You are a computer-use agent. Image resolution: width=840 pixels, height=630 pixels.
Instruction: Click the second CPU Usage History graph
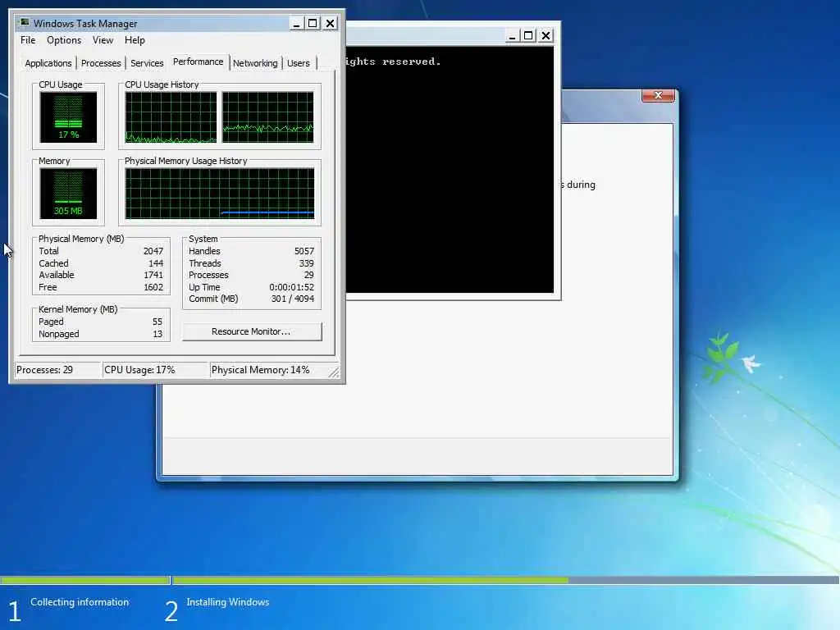coord(268,116)
